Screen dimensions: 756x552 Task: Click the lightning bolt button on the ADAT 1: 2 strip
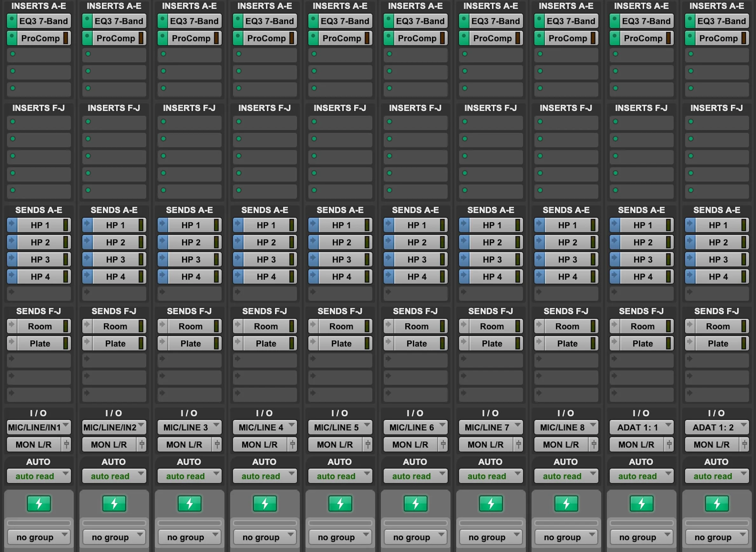tap(717, 504)
